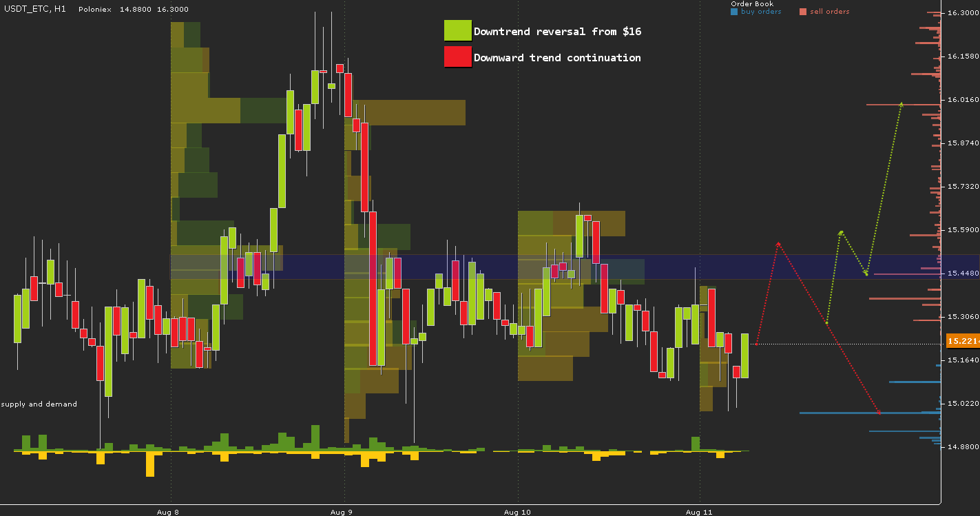Viewport: 980px width, 516px height.
Task: Click the latest green candle at current price
Action: pyautogui.click(x=744, y=355)
